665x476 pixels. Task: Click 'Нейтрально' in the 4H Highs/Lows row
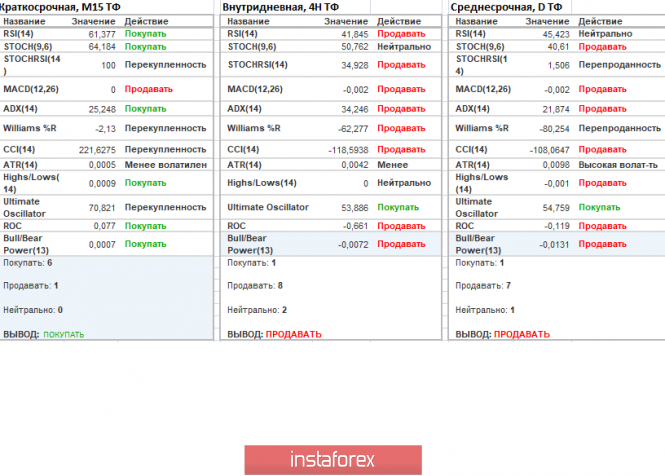coord(404,183)
